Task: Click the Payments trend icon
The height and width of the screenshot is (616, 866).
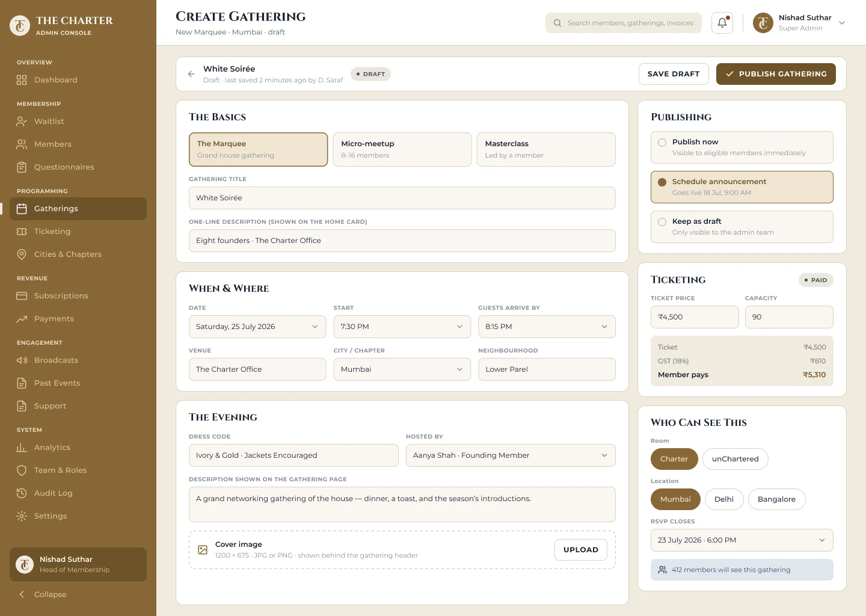Action: pos(22,319)
